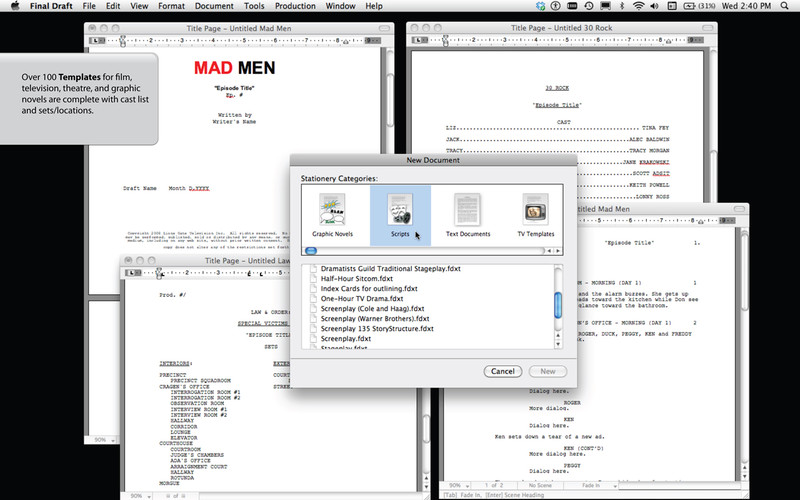Open the Production menu
Screen dimensions: 800x500
tap(295, 6)
